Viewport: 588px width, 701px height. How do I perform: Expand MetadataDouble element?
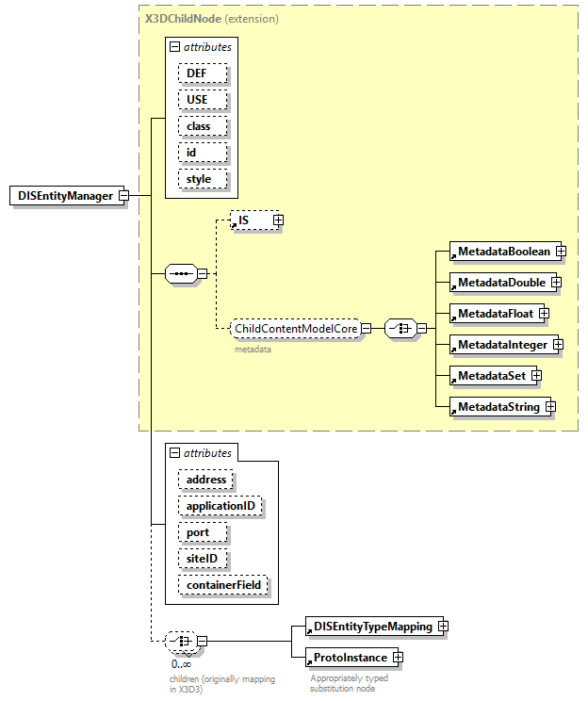556,283
